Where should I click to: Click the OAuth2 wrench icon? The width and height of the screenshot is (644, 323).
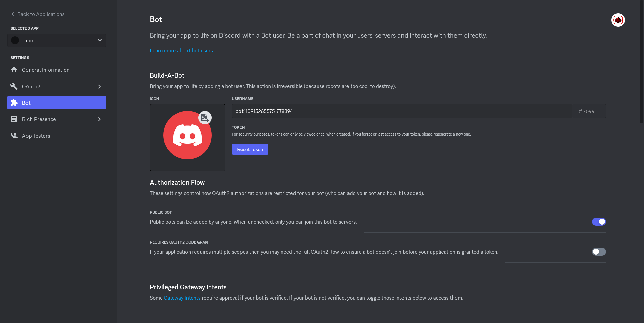[14, 86]
